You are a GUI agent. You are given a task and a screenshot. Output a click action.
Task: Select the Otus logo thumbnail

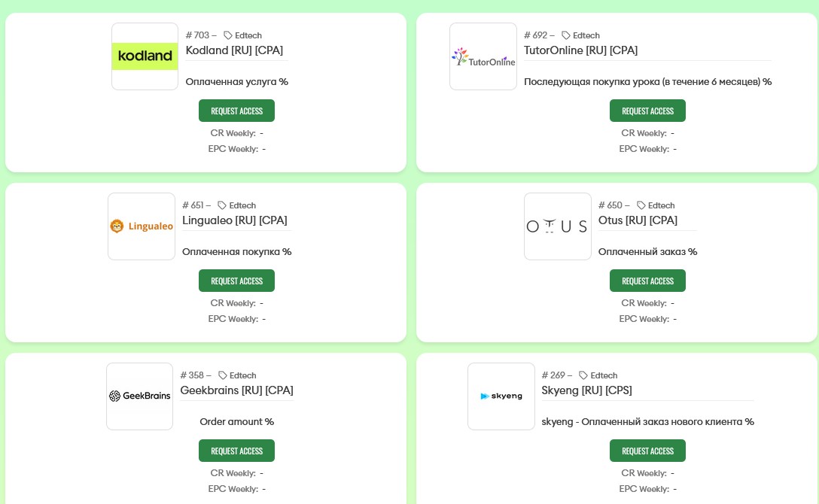[557, 226]
